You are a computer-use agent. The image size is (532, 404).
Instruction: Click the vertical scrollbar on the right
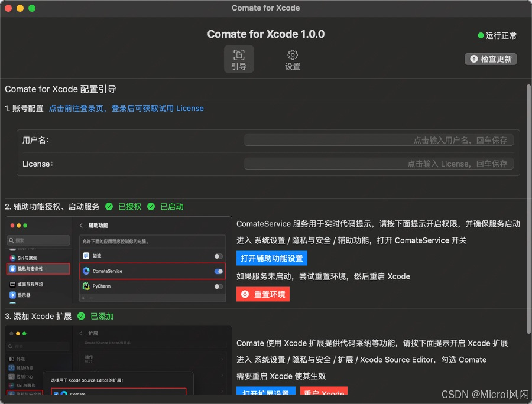(528, 208)
